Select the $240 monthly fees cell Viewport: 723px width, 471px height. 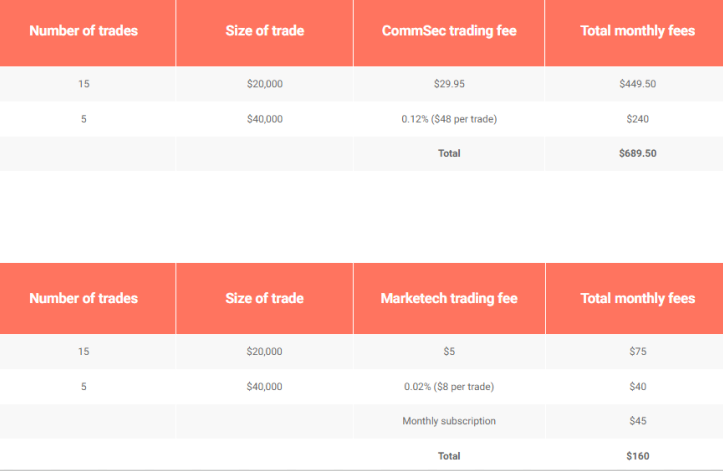637,119
